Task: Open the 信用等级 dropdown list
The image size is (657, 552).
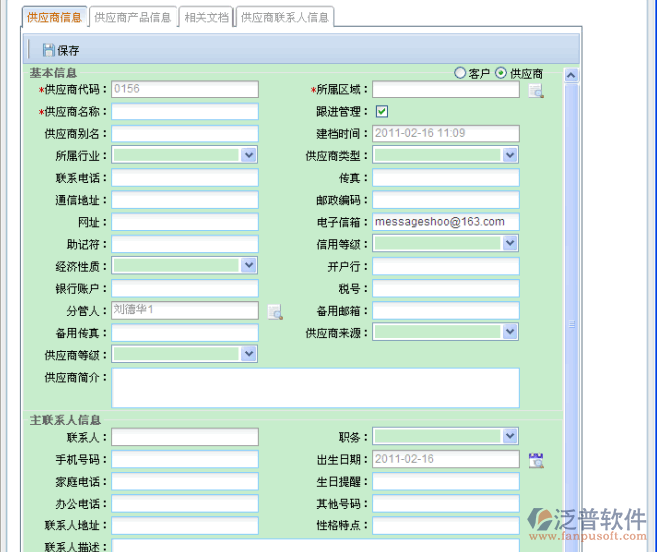Action: [510, 243]
